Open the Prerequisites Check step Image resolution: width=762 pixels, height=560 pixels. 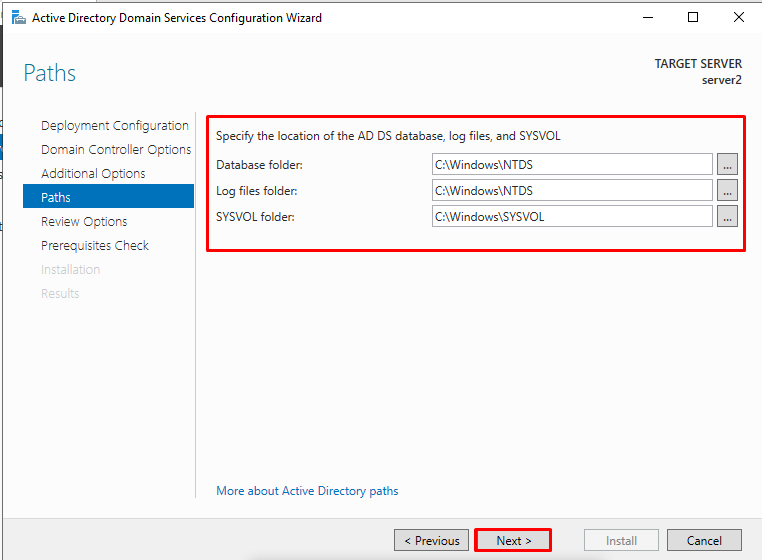[x=95, y=245]
